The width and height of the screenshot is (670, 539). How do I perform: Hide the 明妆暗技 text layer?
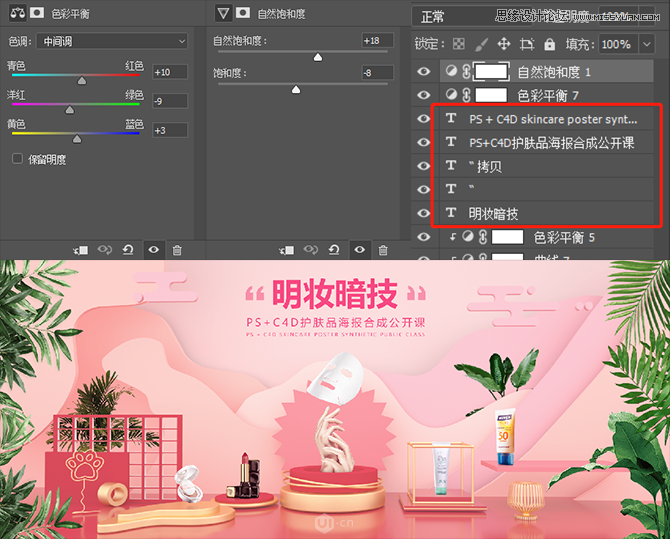coord(424,214)
